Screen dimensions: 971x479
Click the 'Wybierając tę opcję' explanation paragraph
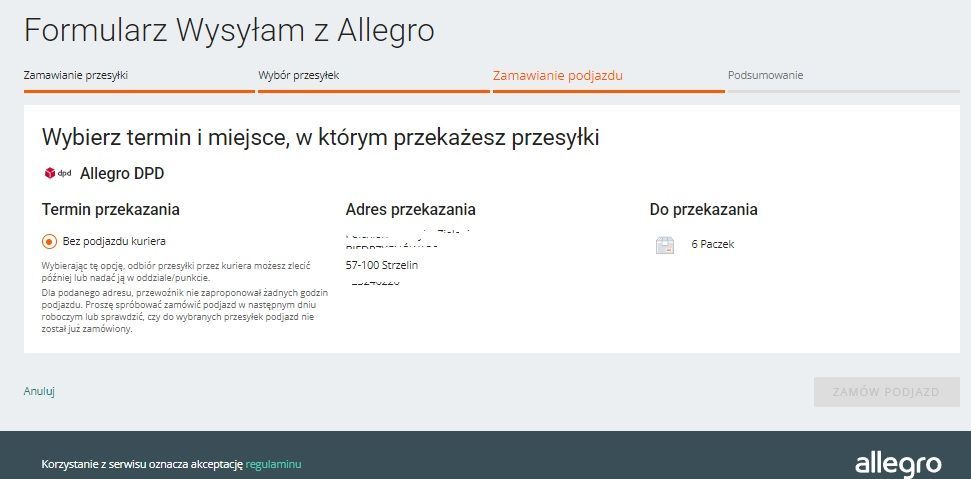(176, 272)
